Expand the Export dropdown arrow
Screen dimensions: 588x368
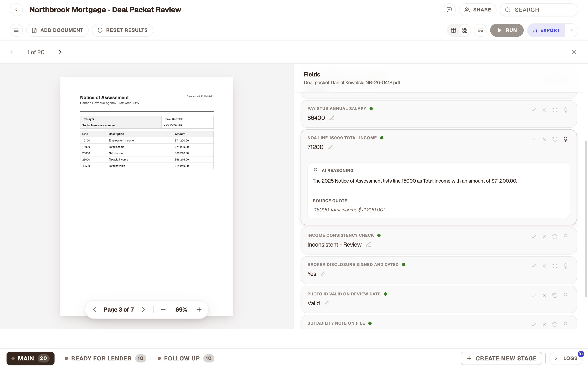(571, 30)
